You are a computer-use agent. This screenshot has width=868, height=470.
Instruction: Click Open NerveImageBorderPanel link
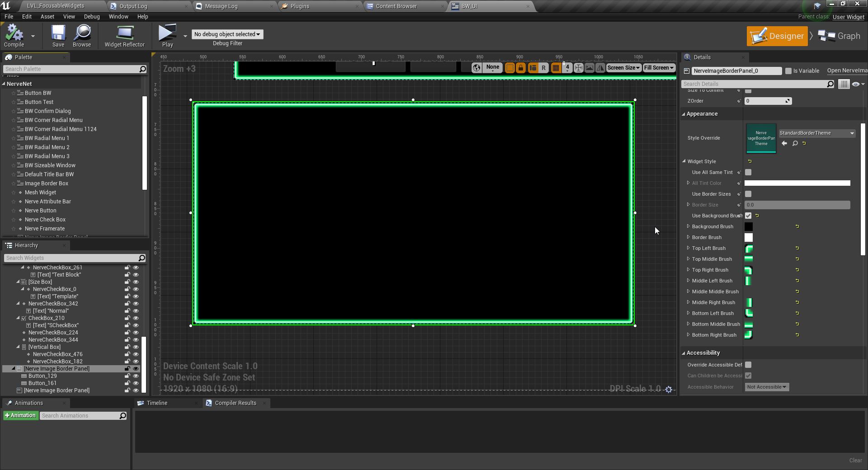pos(847,70)
